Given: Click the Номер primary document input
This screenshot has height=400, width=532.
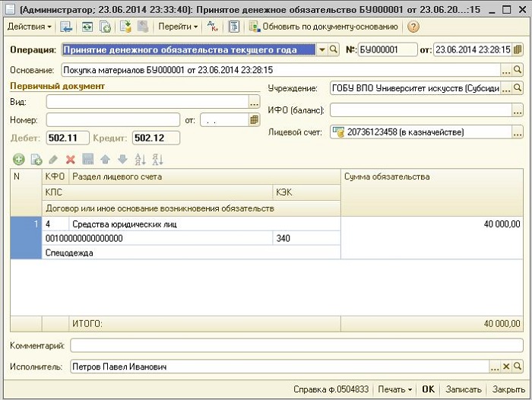Looking at the screenshot, I should click(x=113, y=120).
